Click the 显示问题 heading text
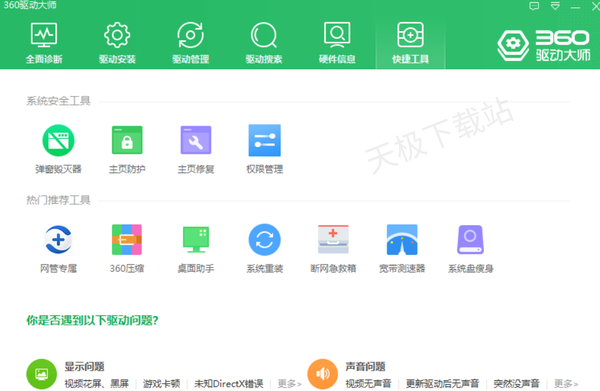This screenshot has height=391, width=600. click(x=84, y=367)
